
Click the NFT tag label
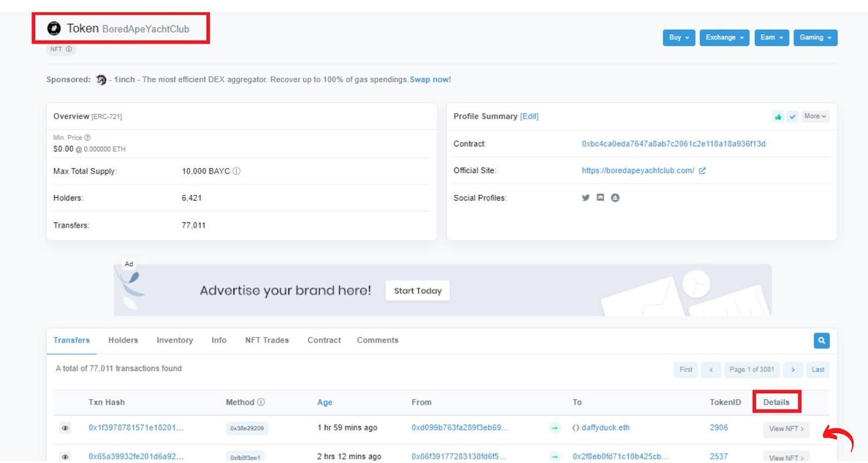click(x=56, y=49)
